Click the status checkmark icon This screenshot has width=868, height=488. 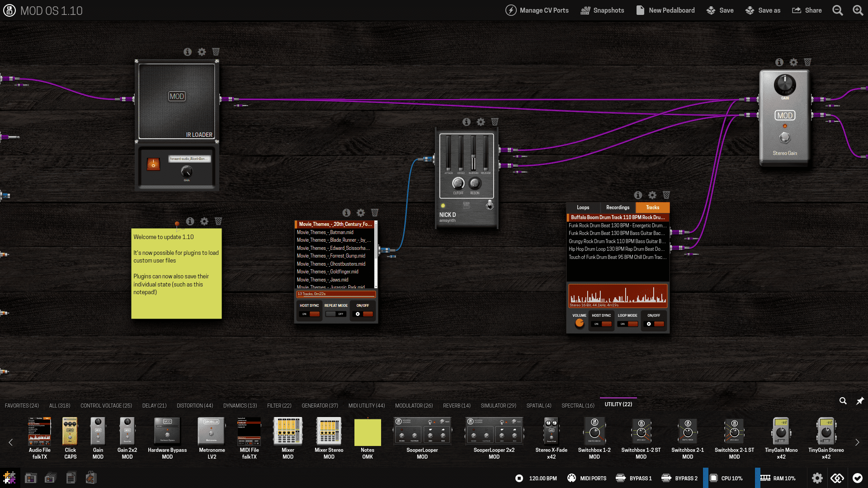tap(858, 478)
